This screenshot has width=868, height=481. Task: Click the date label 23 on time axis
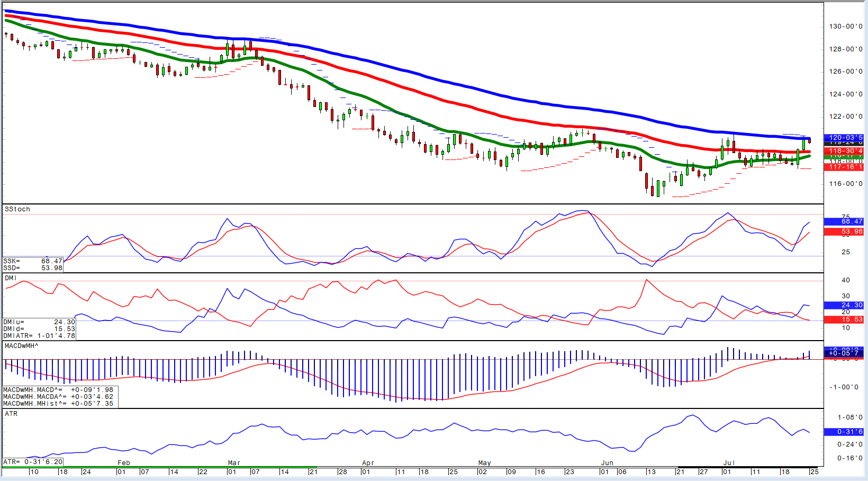(569, 472)
